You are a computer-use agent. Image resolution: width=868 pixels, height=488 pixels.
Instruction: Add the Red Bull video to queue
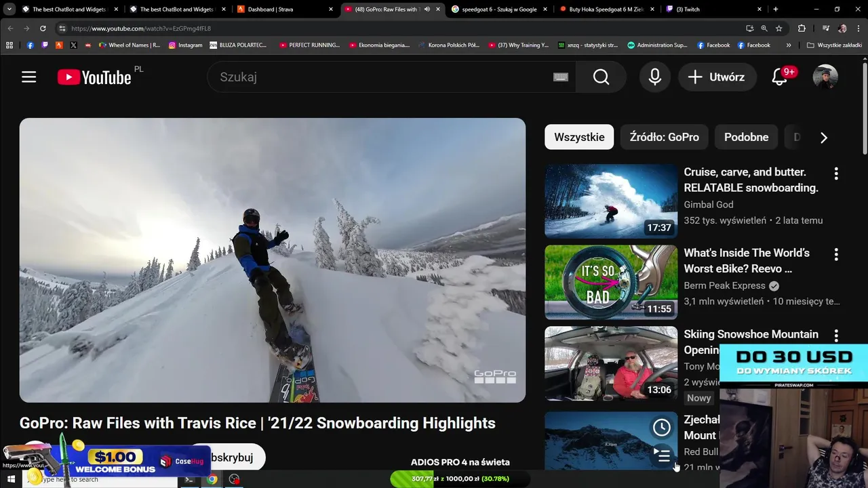click(x=661, y=455)
